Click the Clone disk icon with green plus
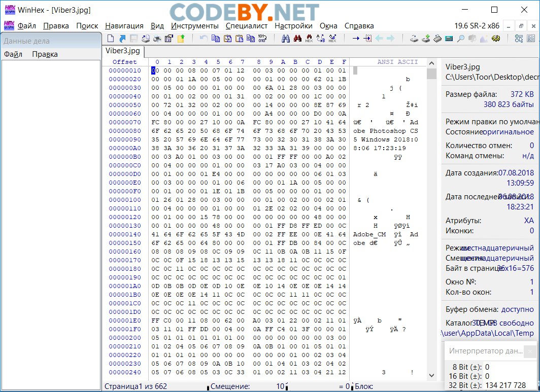This screenshot has width=540, height=392. point(426,38)
